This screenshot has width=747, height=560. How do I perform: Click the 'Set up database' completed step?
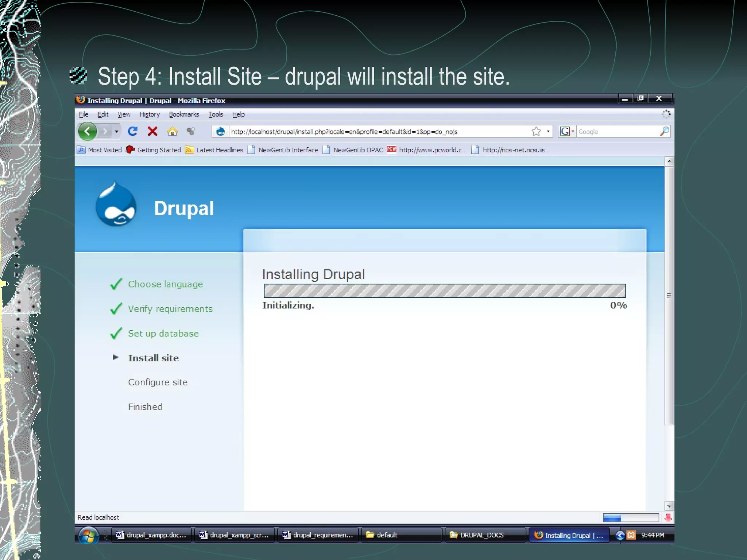[163, 334]
